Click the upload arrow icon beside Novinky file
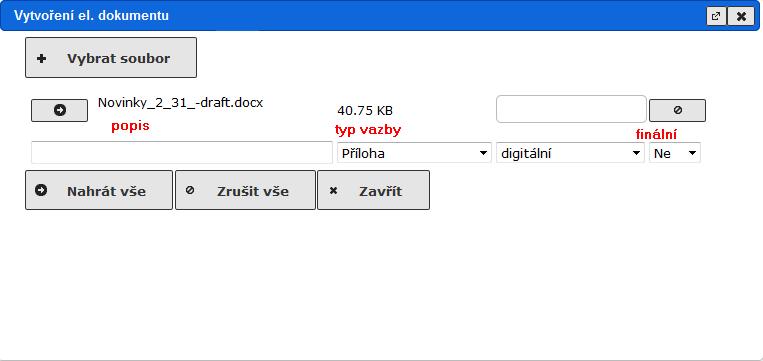This screenshot has height=361, width=763. pyautogui.click(x=59, y=110)
